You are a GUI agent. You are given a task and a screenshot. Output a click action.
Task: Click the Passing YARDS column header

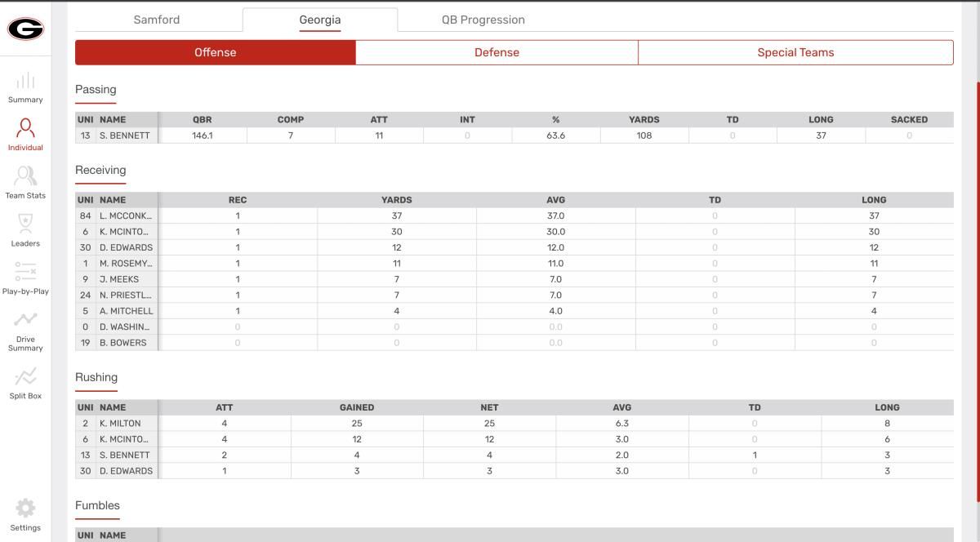(x=644, y=119)
